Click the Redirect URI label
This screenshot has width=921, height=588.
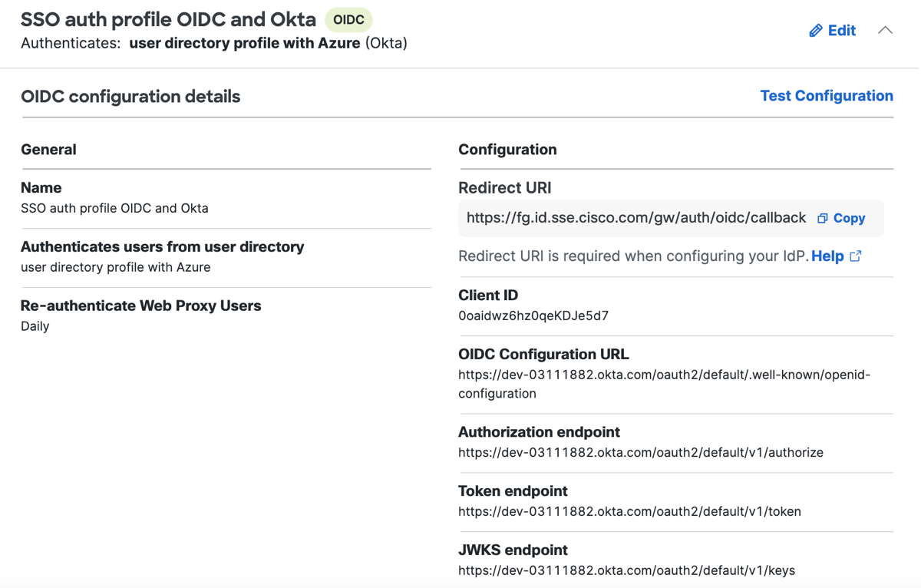pos(504,188)
